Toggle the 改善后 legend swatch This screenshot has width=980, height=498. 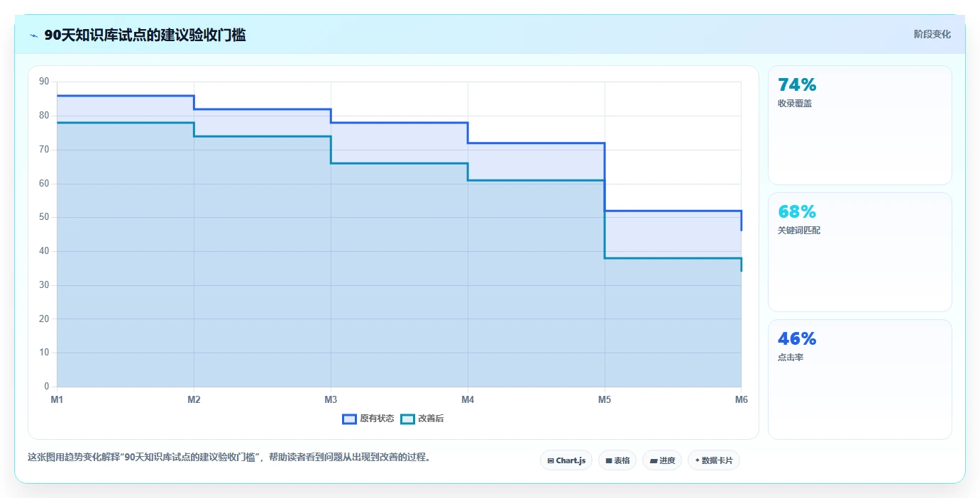click(407, 419)
